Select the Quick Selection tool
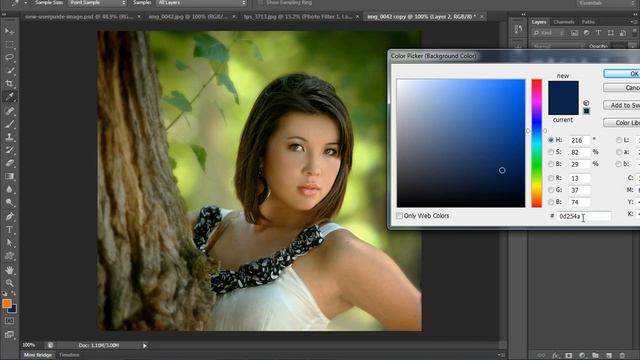Viewport: 640px width, 360px height. tap(9, 70)
